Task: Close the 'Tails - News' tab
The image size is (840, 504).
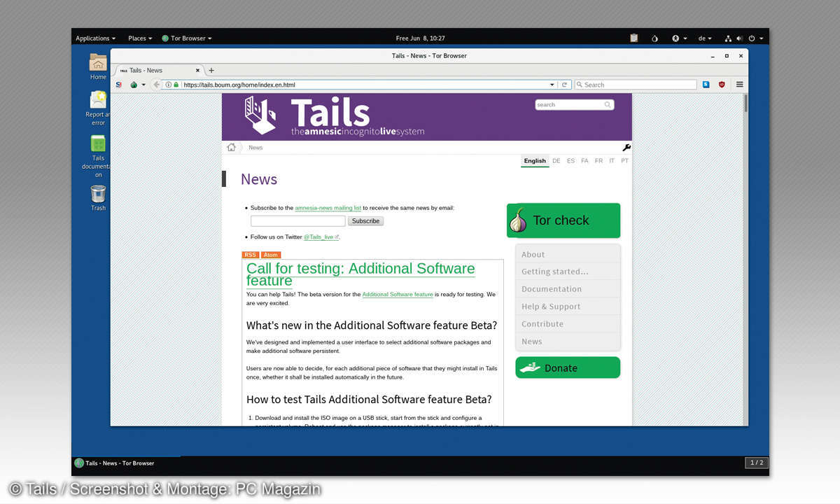Action: click(x=197, y=70)
